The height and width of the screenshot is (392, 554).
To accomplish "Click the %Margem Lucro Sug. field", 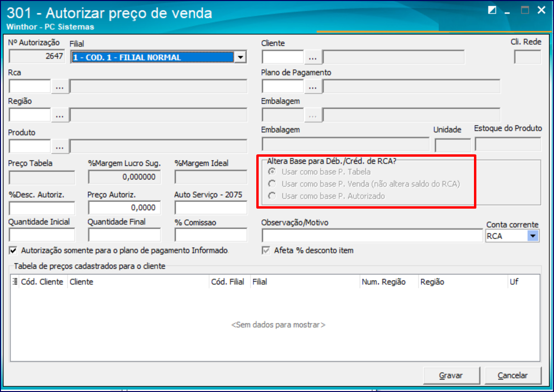I will click(124, 177).
